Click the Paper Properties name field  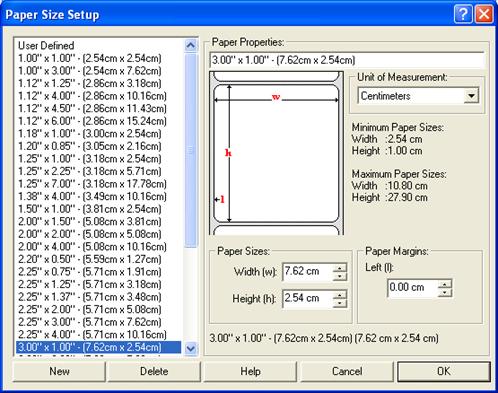point(347,60)
